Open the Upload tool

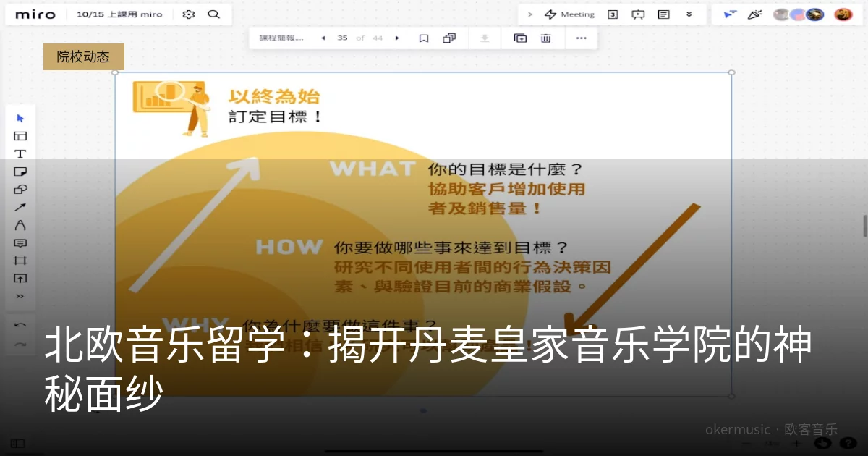click(x=20, y=279)
